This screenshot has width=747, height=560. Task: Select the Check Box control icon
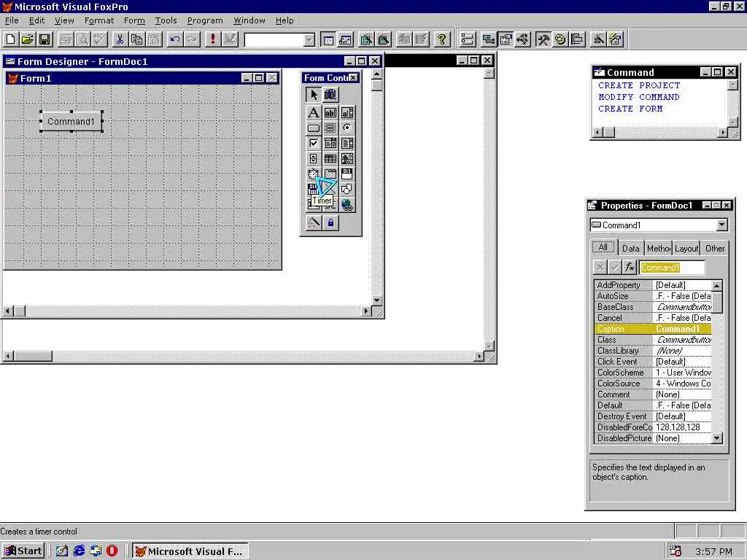tap(313, 144)
